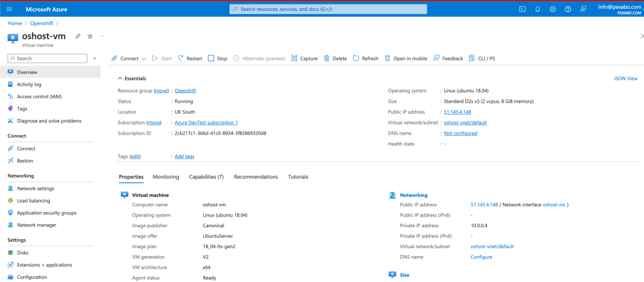Select the Properties tab

point(132,177)
